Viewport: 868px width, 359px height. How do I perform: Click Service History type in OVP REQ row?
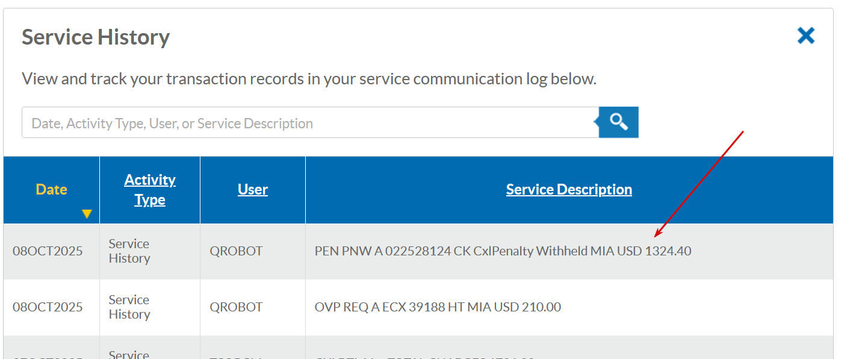[x=129, y=307]
